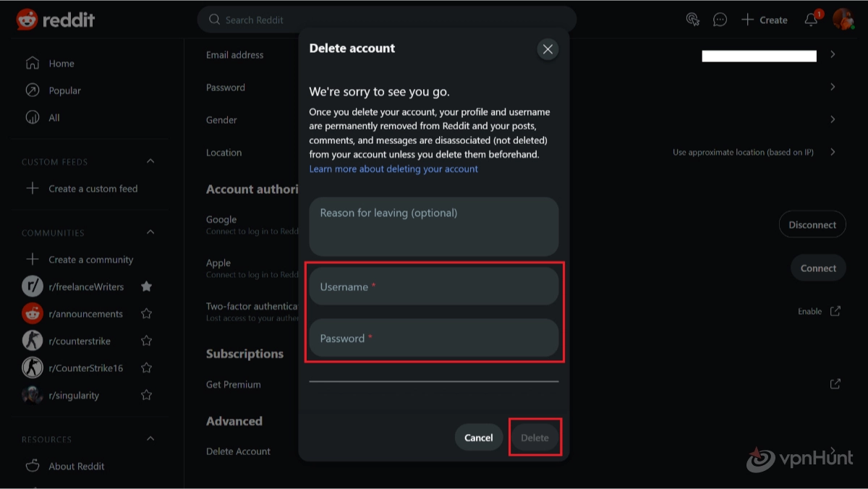Viewport: 868px width, 489px height.
Task: Click the Delete button
Action: tap(535, 438)
